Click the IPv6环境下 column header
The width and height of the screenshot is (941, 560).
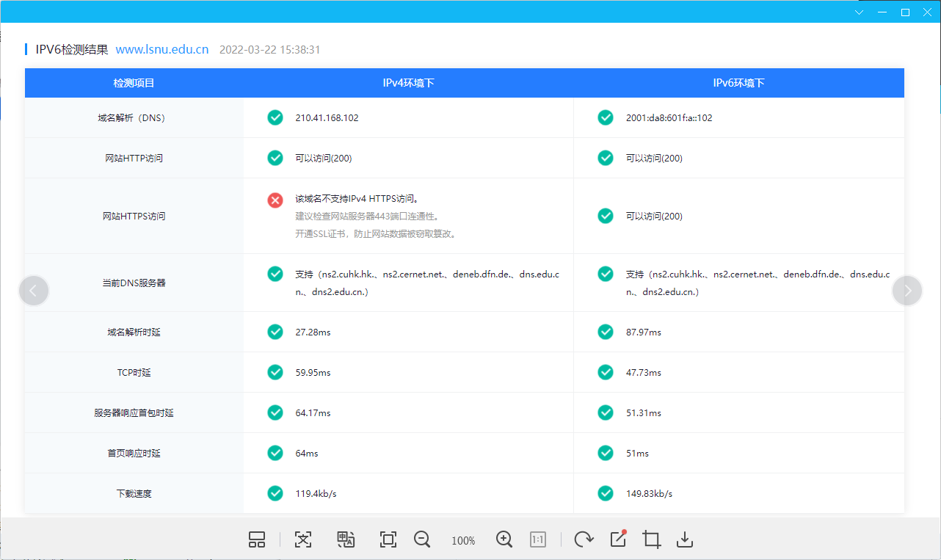coord(738,83)
